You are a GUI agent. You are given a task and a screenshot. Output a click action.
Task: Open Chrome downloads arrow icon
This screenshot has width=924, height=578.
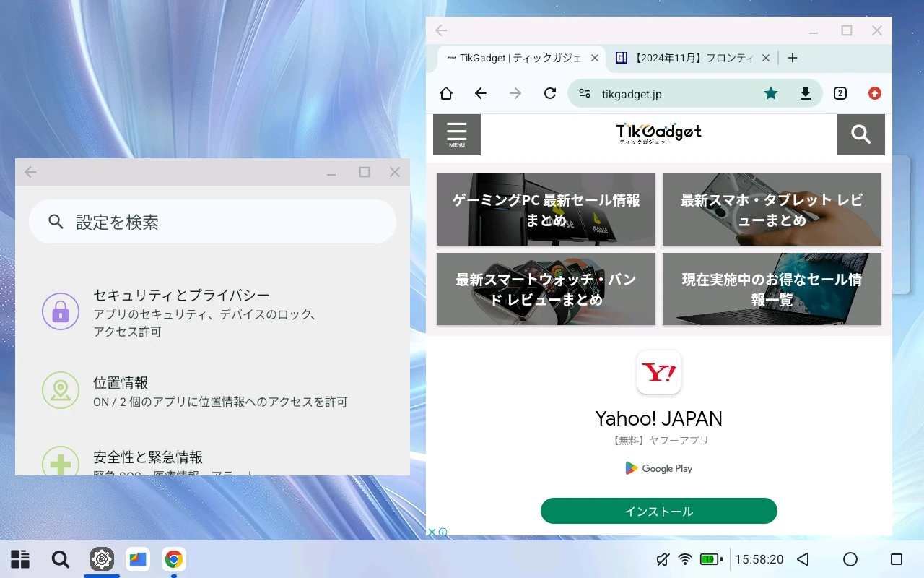tap(806, 93)
